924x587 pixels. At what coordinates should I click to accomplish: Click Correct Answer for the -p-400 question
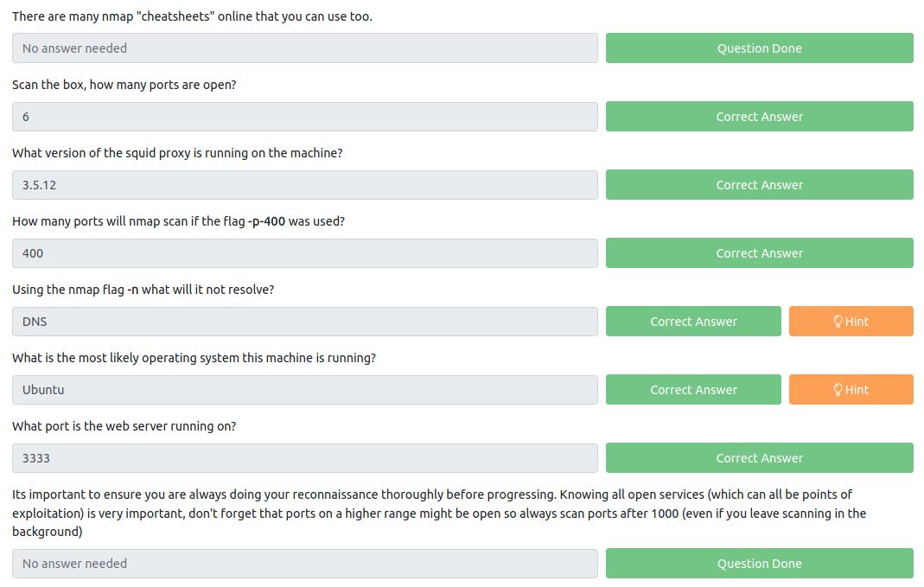pos(760,253)
